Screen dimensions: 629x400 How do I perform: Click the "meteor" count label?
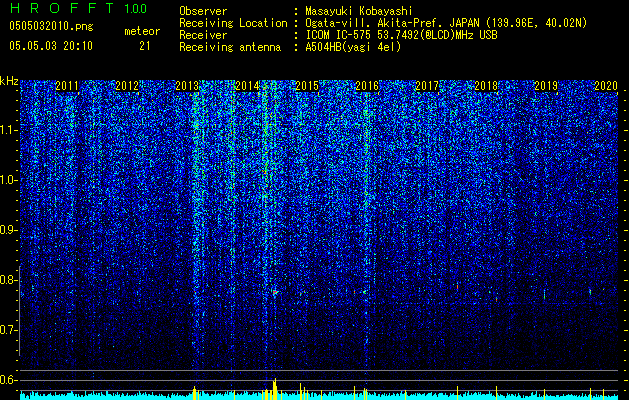point(142,31)
